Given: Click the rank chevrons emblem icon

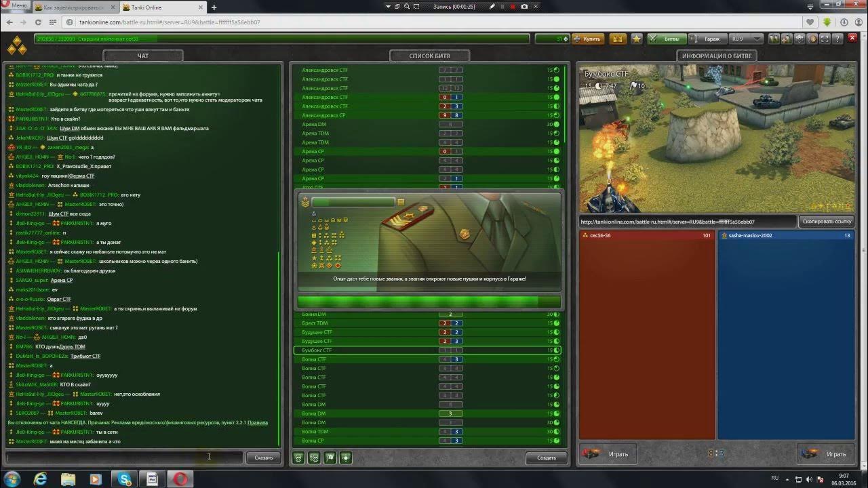Looking at the screenshot, I should [18, 45].
